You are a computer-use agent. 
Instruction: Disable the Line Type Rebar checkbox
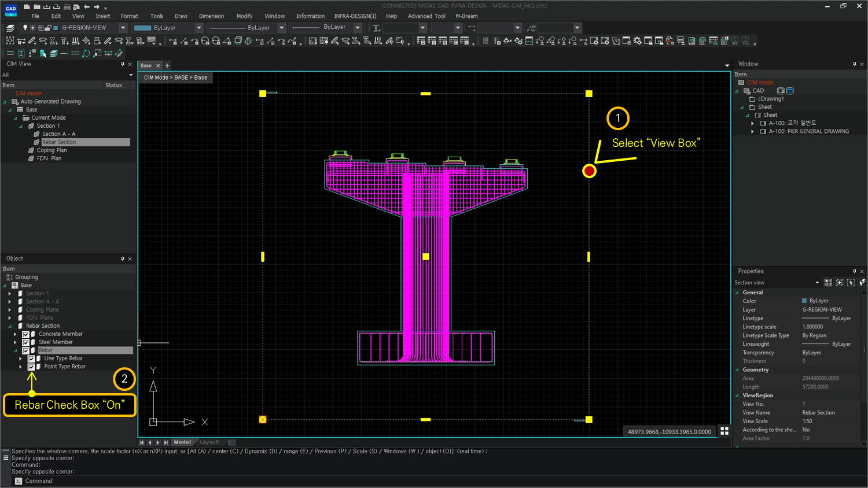coord(32,358)
